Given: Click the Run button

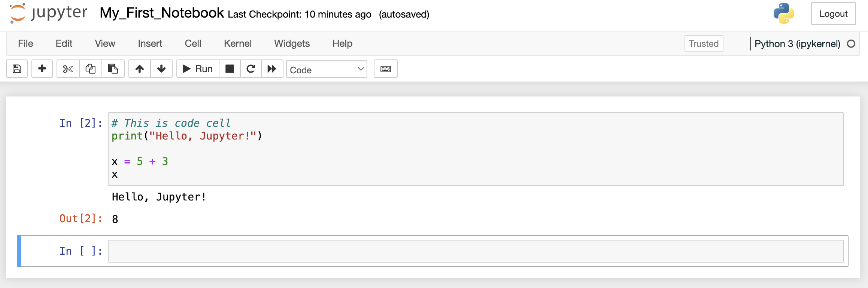Looking at the screenshot, I should pyautogui.click(x=198, y=69).
